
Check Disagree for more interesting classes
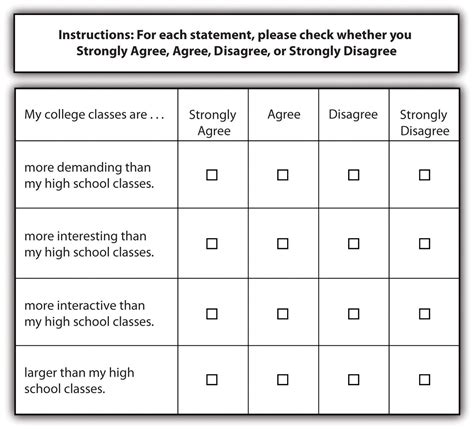tap(354, 244)
